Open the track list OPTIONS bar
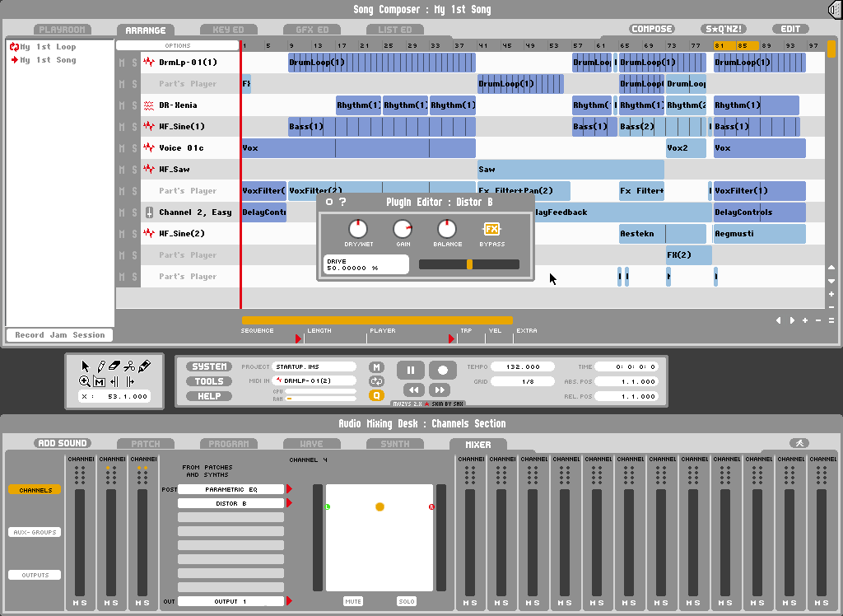 (178, 46)
